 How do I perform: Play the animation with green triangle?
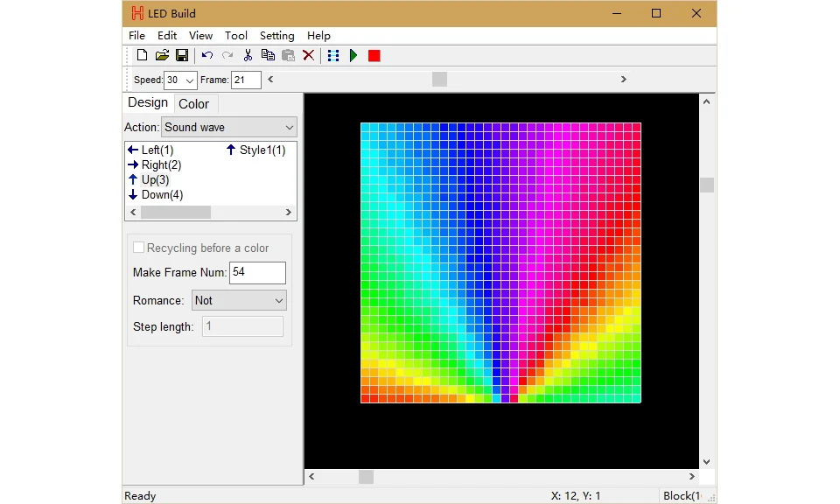pos(353,55)
